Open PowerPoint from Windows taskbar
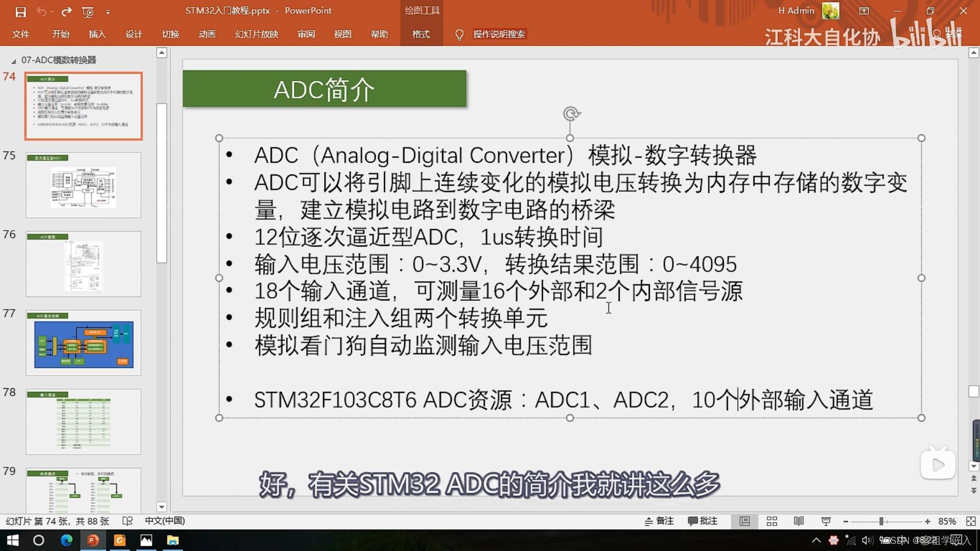Viewport: 980px width, 551px height. coord(93,540)
